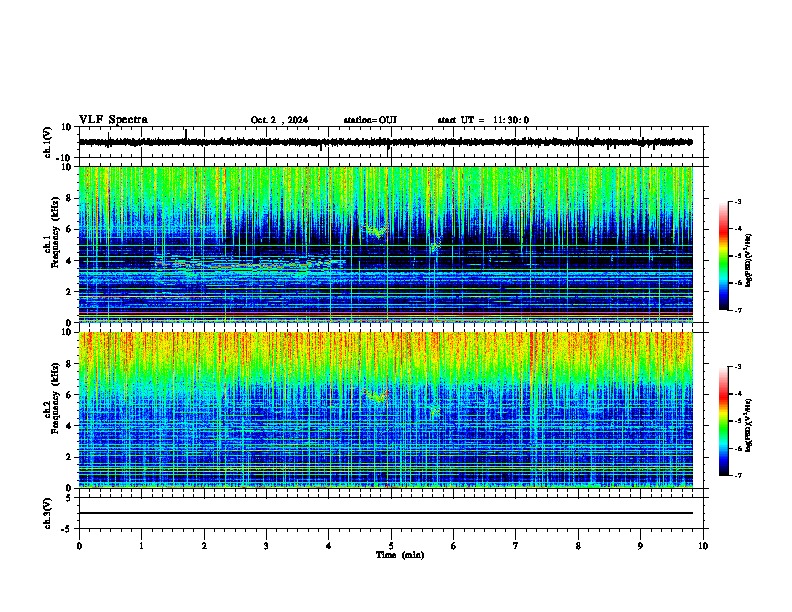Click the time axis tick label "3"
Image resolution: width=792 pixels, height=612 pixels.
(266, 546)
